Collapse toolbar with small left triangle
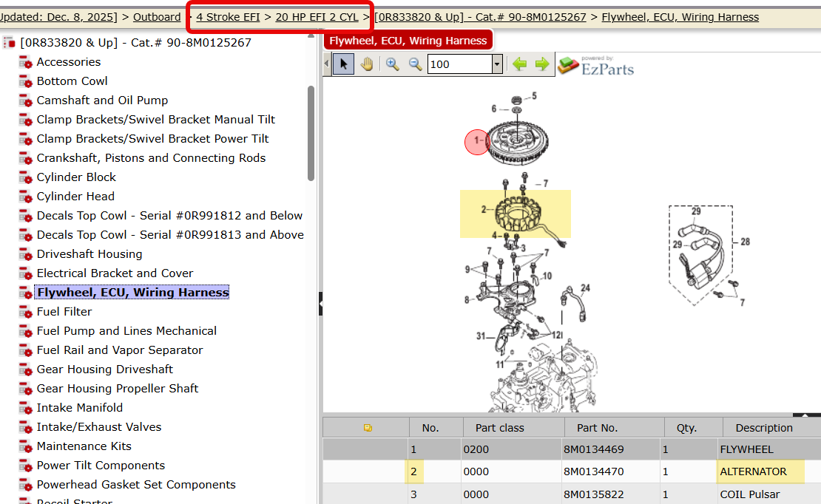Image resolution: width=821 pixels, height=504 pixels. 327,64
